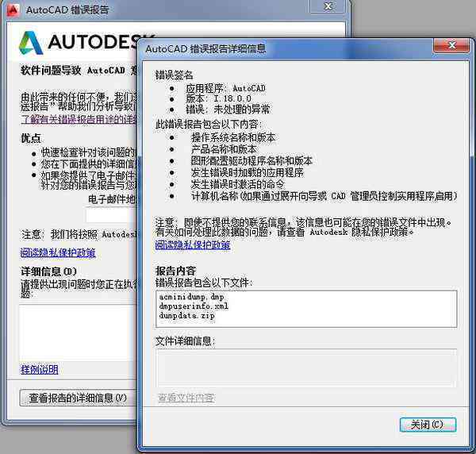Click the 电子邮件地址 input field

coord(112,216)
